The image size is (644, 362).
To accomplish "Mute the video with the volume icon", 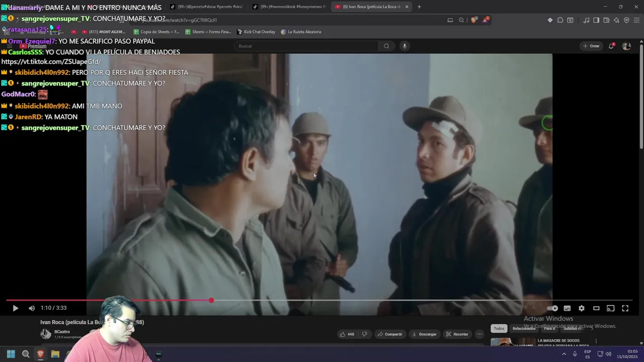I will tap(32, 308).
